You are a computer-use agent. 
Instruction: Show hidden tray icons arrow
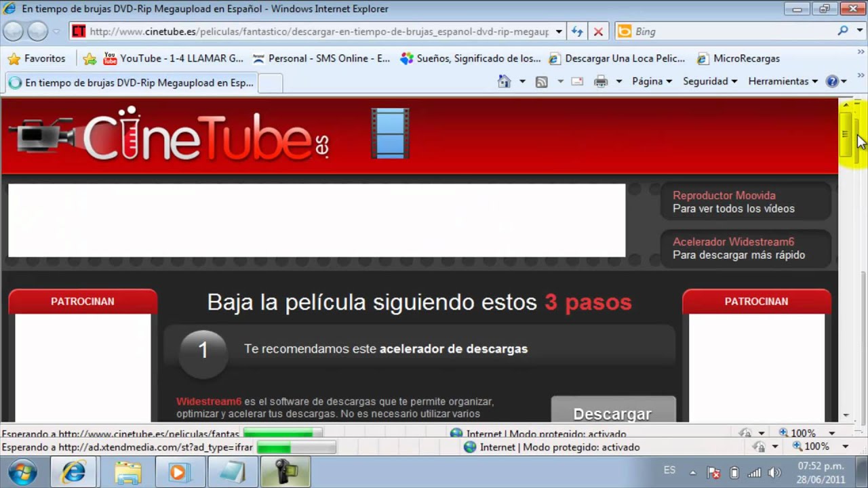coord(692,472)
